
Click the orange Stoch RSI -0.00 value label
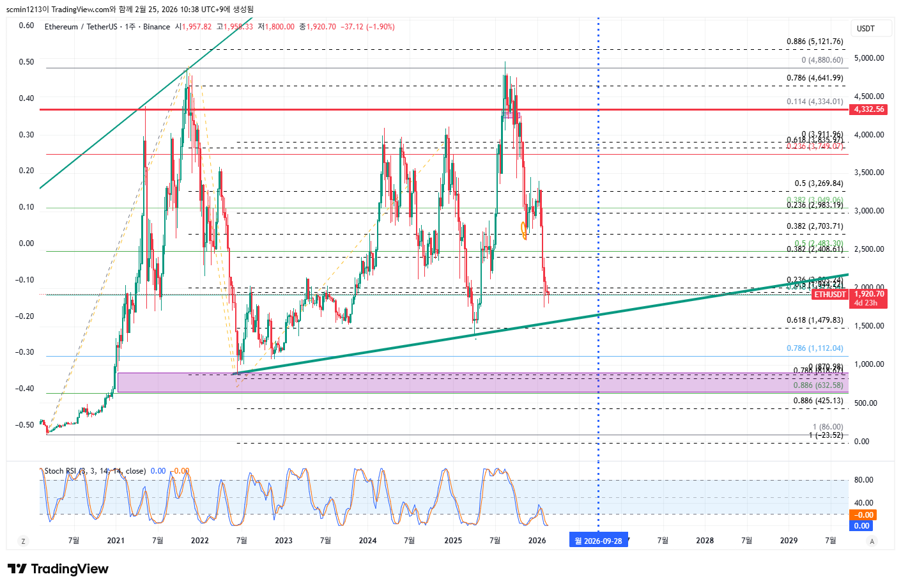pos(864,514)
